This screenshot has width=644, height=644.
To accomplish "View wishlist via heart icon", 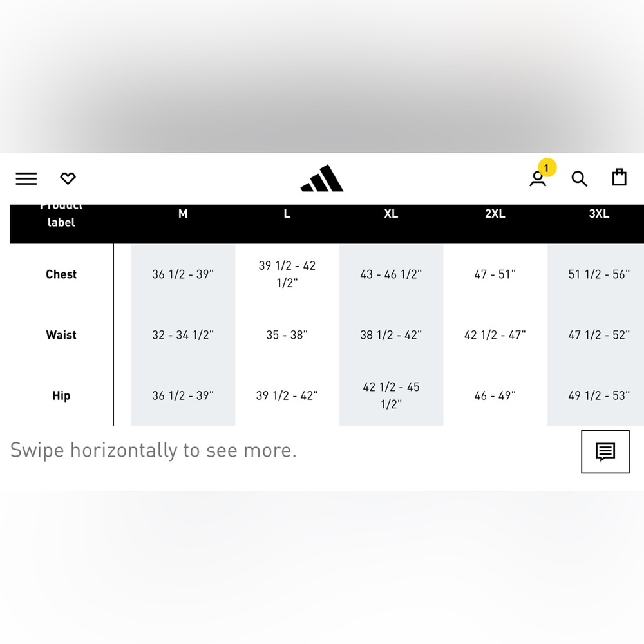I will pos(68,178).
